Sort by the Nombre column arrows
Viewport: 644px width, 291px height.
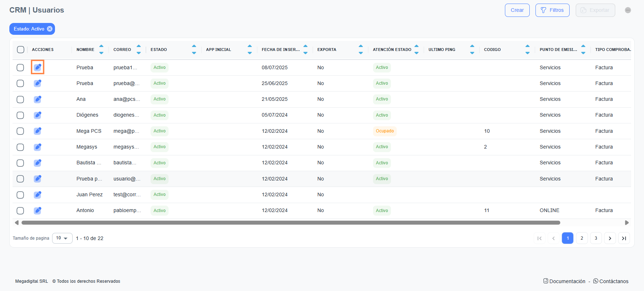(101, 50)
